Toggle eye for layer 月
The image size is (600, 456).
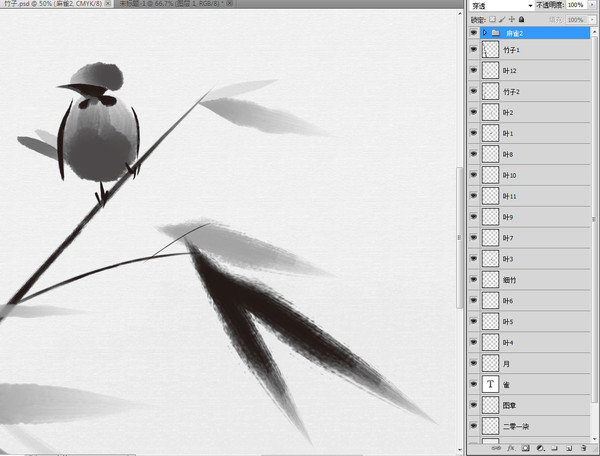coord(474,363)
